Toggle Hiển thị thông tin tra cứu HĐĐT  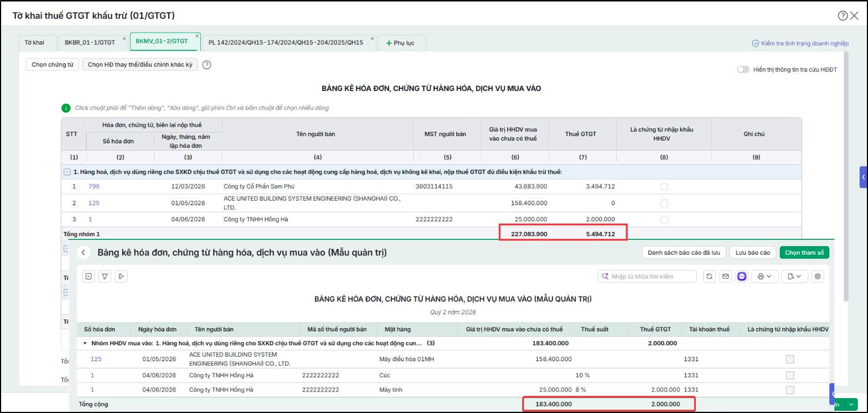(x=743, y=69)
